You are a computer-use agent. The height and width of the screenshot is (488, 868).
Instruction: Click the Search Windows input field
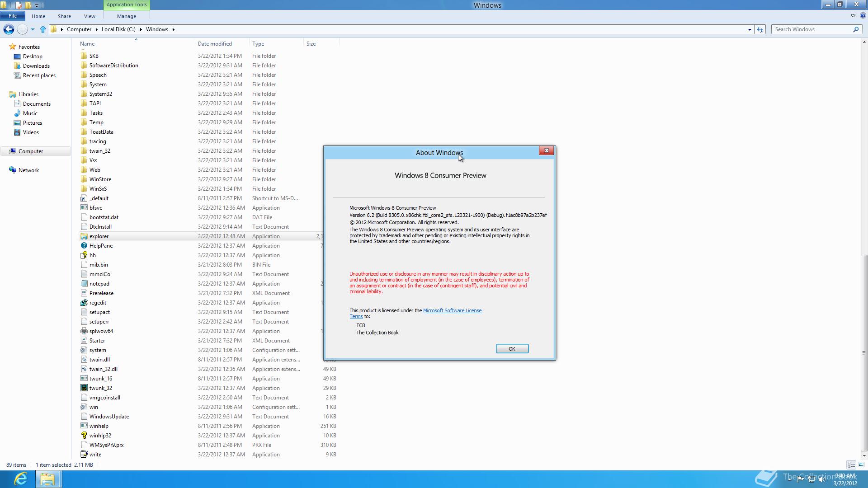pyautogui.click(x=811, y=29)
